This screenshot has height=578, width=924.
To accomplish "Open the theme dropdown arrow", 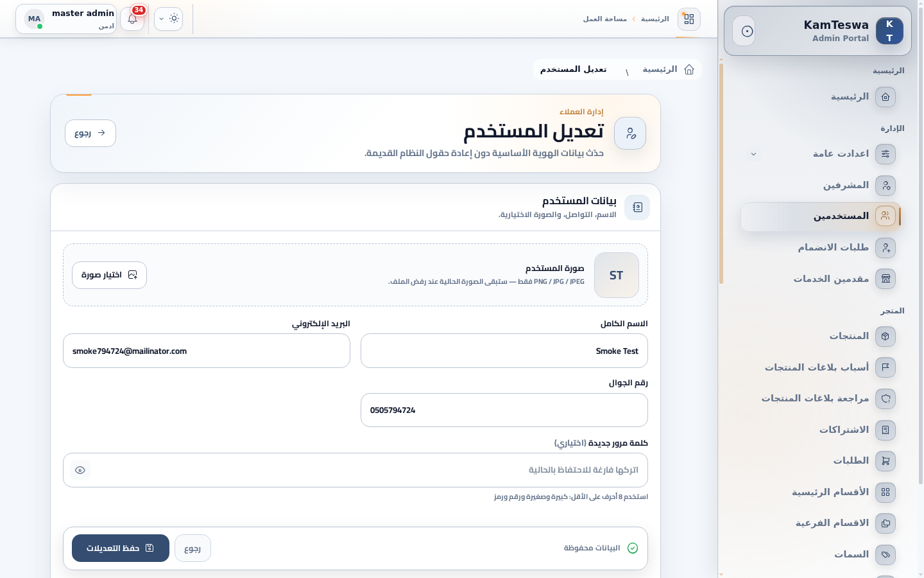I will pos(161,19).
